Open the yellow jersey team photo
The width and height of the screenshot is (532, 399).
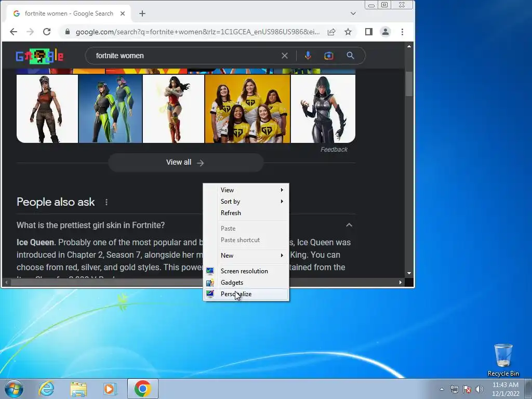[x=248, y=109]
